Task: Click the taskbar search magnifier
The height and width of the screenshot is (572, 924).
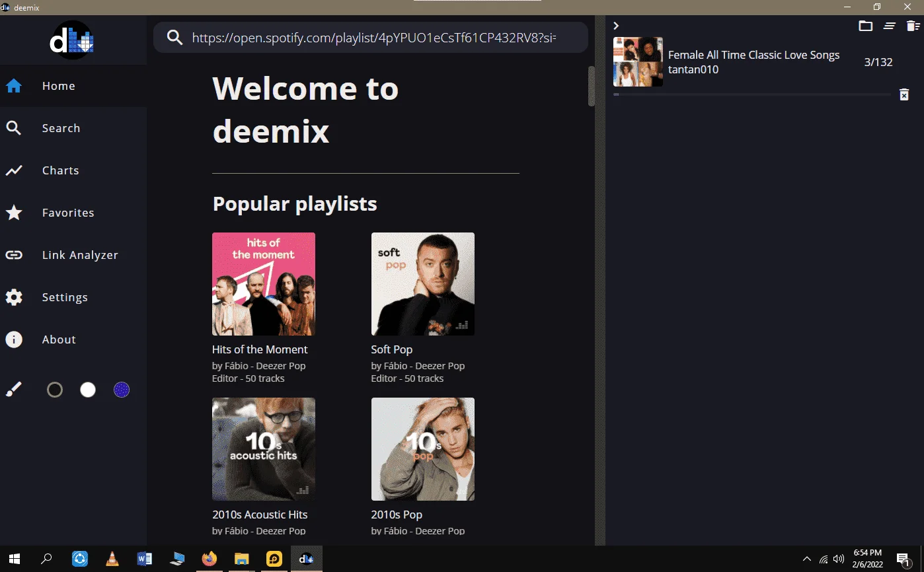Action: click(x=46, y=559)
